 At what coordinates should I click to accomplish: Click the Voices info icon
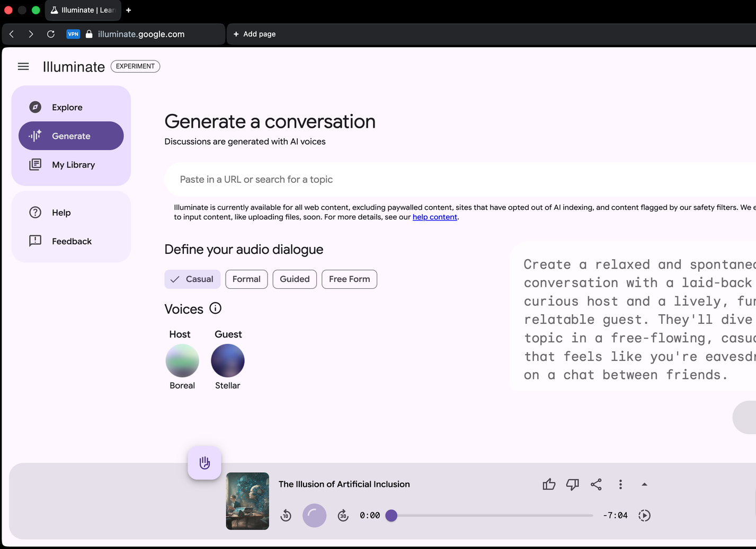click(x=215, y=308)
